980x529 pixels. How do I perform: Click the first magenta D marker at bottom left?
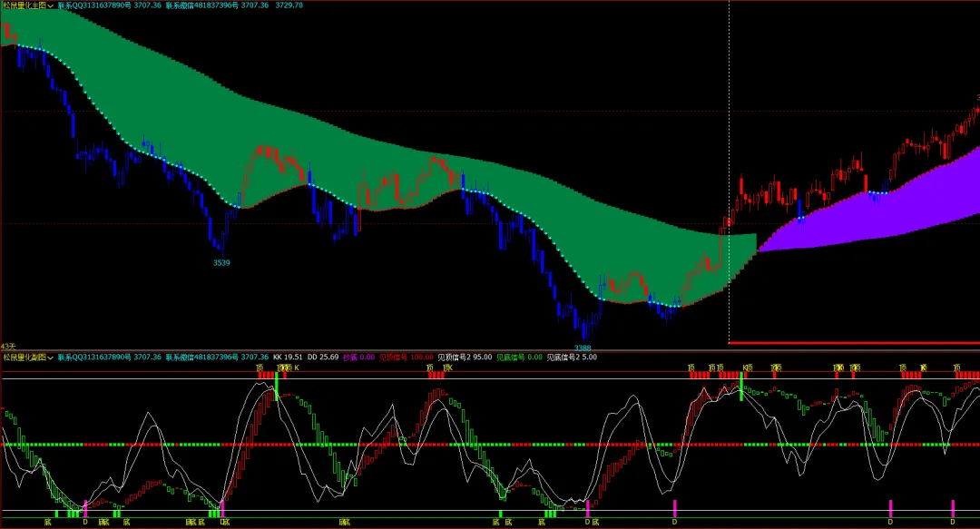coord(85,508)
